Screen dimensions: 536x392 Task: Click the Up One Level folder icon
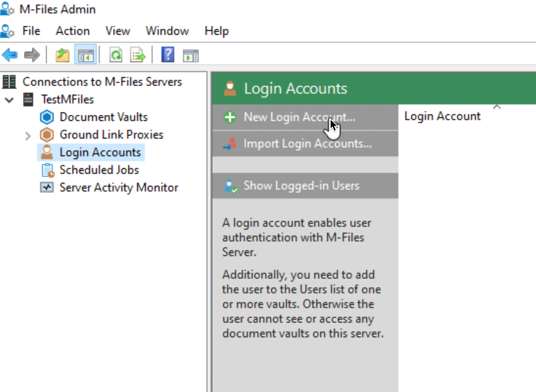click(x=62, y=55)
